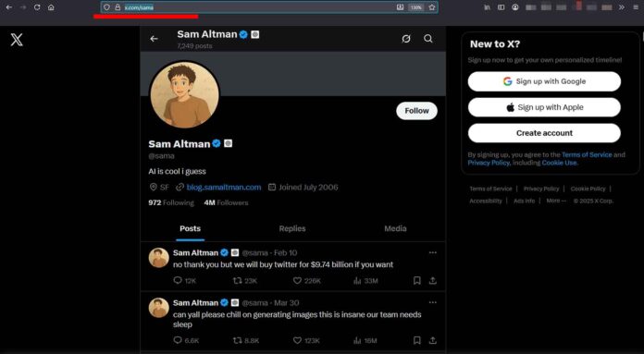Open the footer Terms of Service link

pos(490,189)
